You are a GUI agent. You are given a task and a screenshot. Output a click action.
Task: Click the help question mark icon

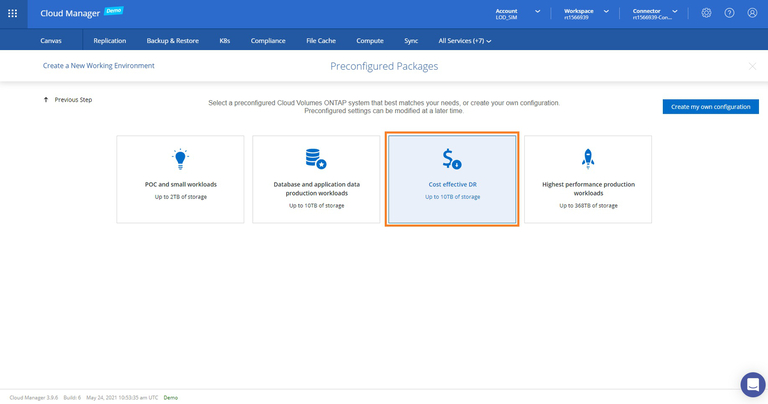pos(729,13)
